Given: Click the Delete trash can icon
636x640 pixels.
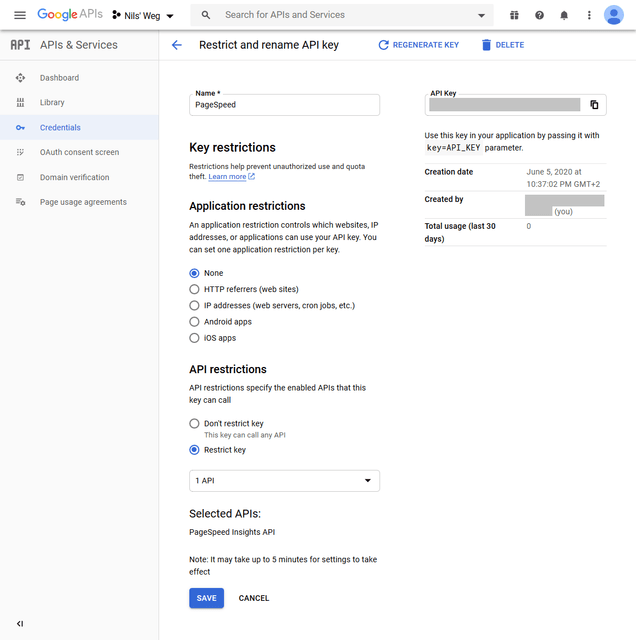Looking at the screenshot, I should [x=486, y=45].
